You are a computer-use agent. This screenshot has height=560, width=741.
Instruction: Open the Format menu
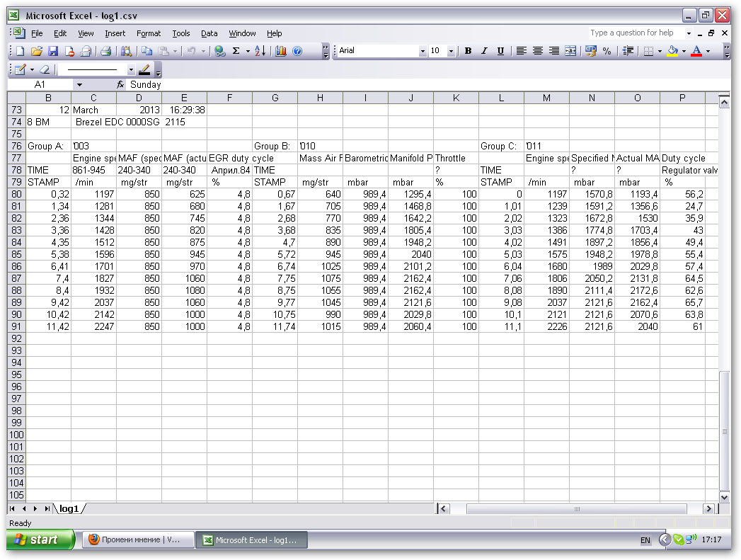coord(149,33)
